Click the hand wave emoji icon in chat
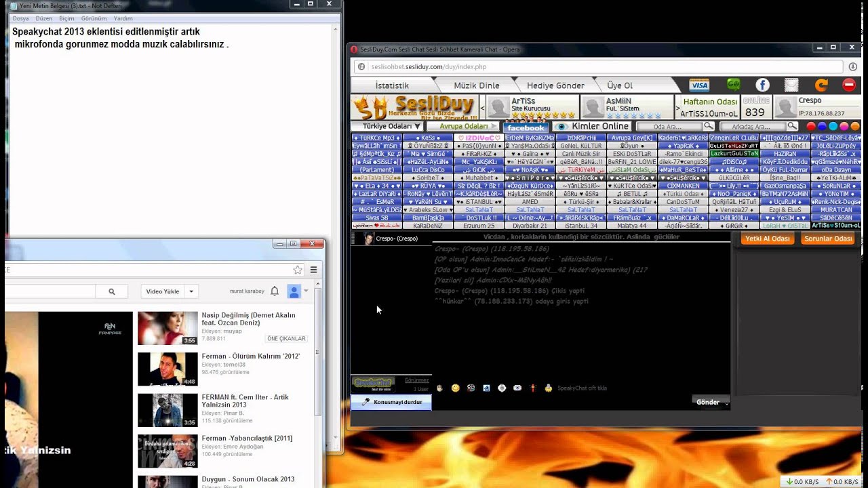Viewport: 868px width, 488px height. pyautogui.click(x=439, y=388)
